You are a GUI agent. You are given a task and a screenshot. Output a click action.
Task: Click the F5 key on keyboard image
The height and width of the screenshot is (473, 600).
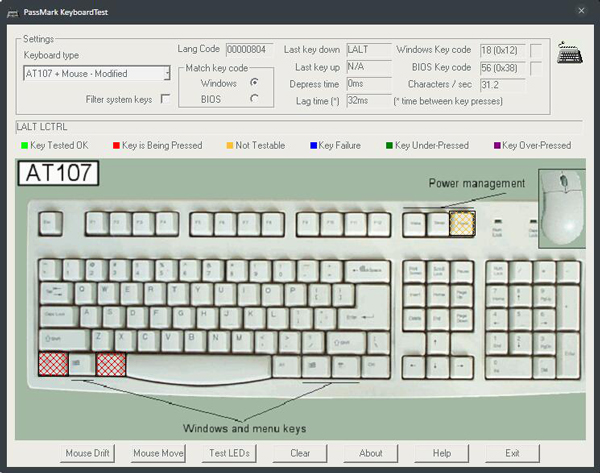point(202,224)
